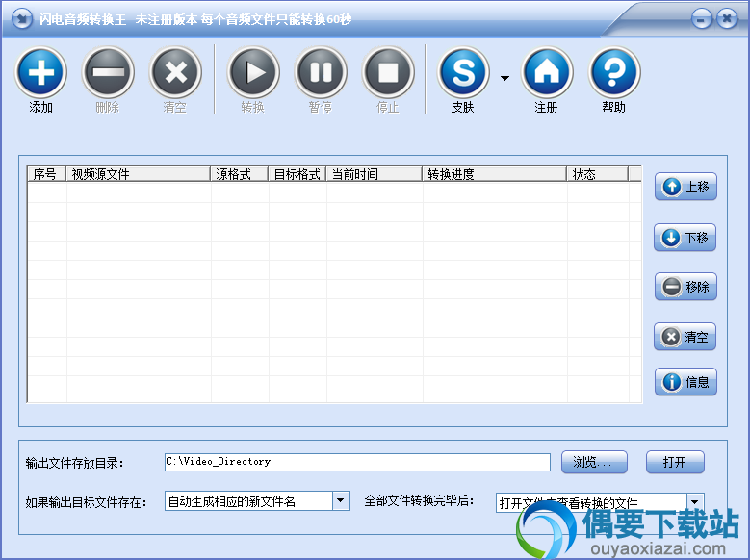Screen dimensions: 750x560
Task: Pause conversion with the 暂停 icon
Action: [x=321, y=73]
